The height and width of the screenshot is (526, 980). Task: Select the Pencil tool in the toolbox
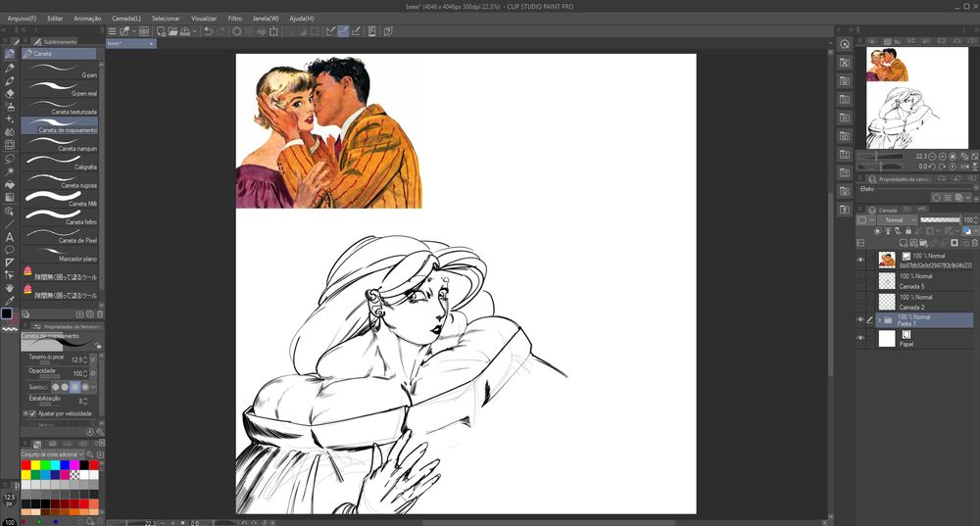pyautogui.click(x=10, y=68)
